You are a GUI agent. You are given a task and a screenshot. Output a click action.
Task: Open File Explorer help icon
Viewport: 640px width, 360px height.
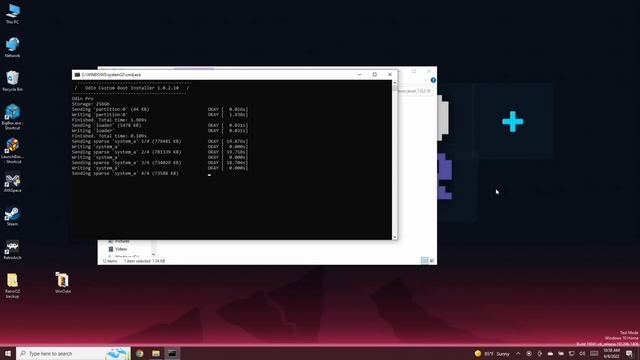click(433, 80)
